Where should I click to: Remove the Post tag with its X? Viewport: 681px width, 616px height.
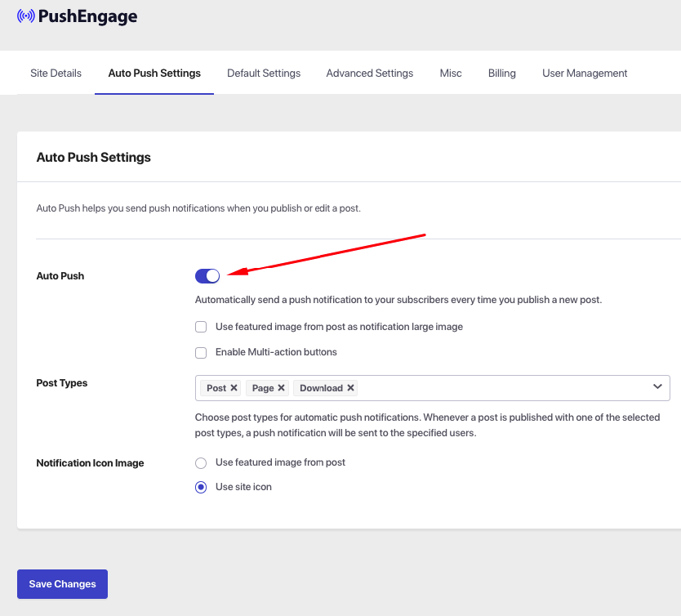click(x=234, y=388)
